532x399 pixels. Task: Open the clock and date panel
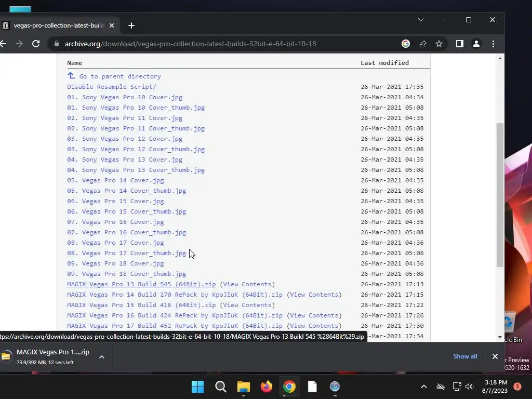click(495, 387)
